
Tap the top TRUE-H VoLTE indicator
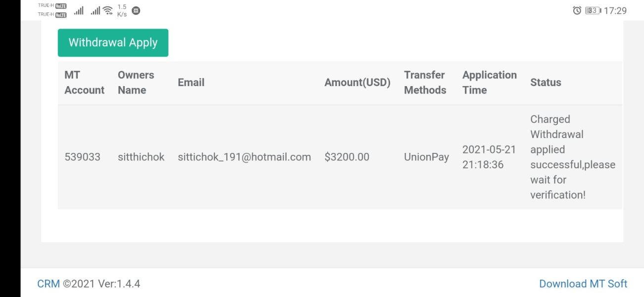pyautogui.click(x=52, y=6)
